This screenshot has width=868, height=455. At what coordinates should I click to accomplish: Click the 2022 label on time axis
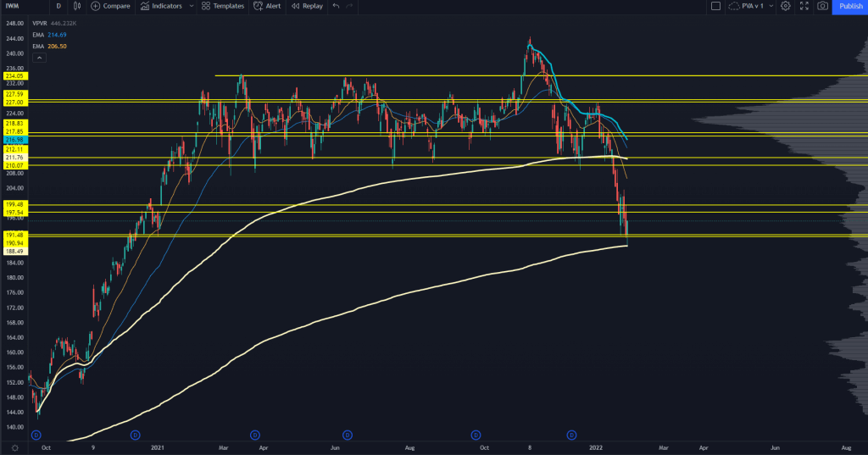pyautogui.click(x=596, y=448)
